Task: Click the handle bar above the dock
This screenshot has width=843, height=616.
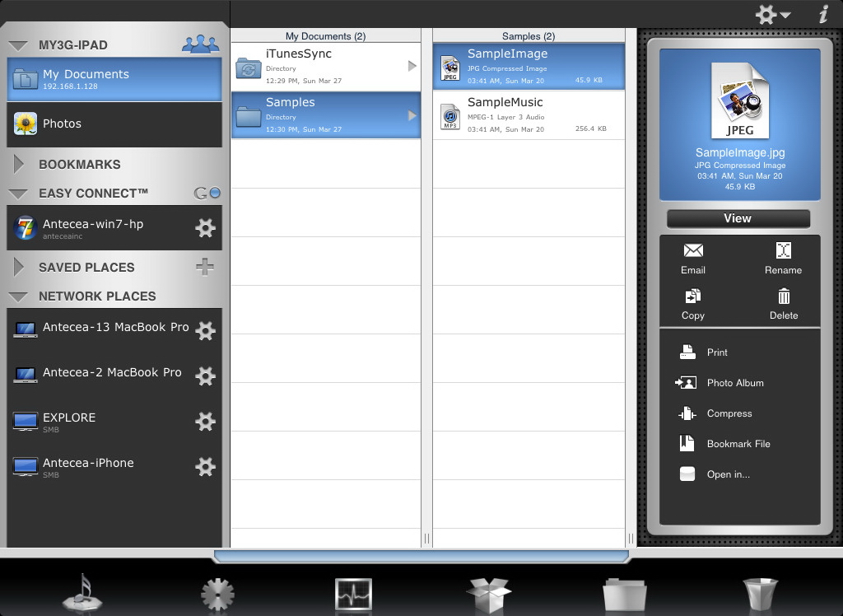Action: [x=421, y=557]
